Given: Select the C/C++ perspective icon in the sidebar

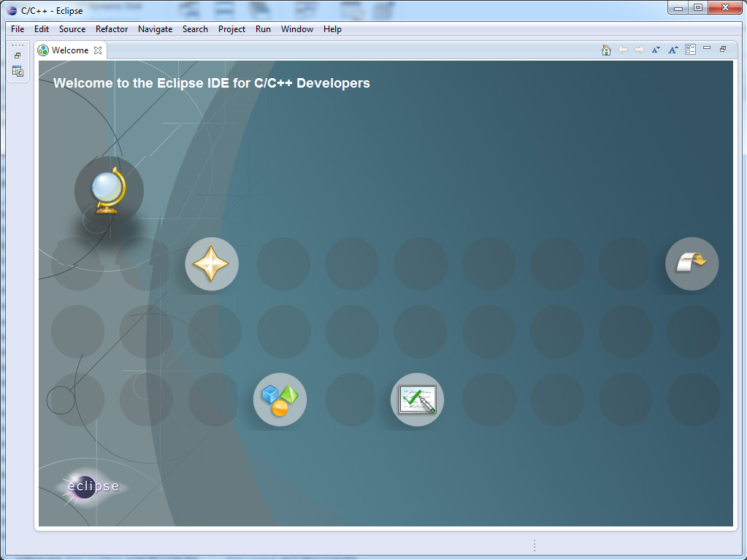Looking at the screenshot, I should tap(18, 71).
